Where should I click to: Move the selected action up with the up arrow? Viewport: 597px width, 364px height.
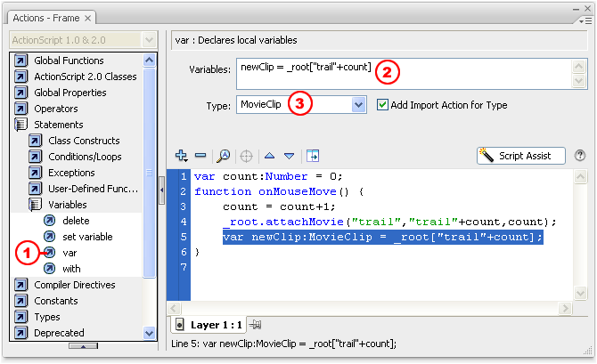click(270, 155)
